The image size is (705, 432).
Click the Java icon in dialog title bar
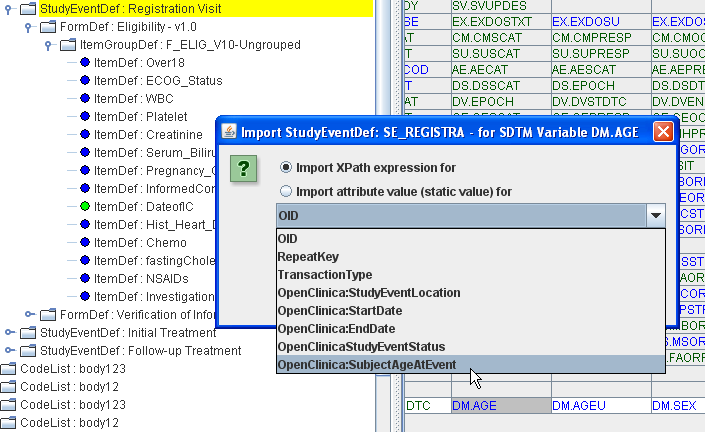(x=229, y=131)
